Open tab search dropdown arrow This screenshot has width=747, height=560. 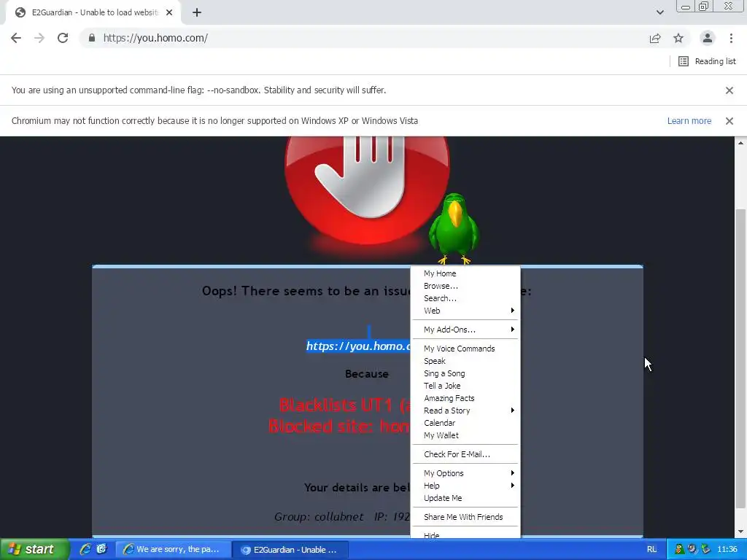(x=659, y=12)
